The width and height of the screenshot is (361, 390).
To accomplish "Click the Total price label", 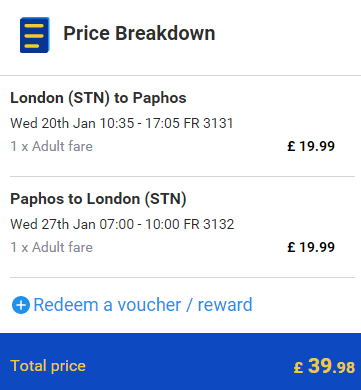I will (48, 366).
